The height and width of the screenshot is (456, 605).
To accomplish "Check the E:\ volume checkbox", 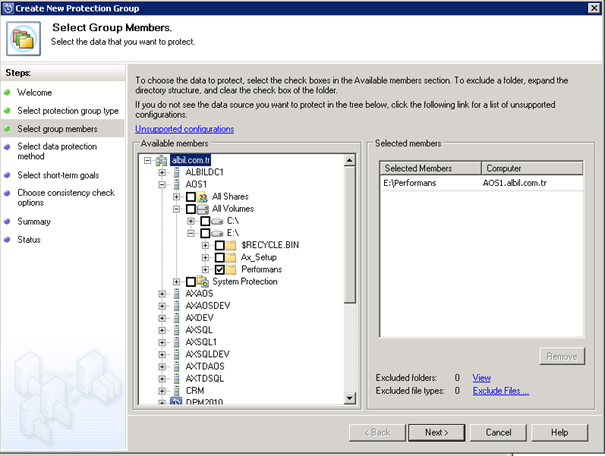I will [x=205, y=233].
